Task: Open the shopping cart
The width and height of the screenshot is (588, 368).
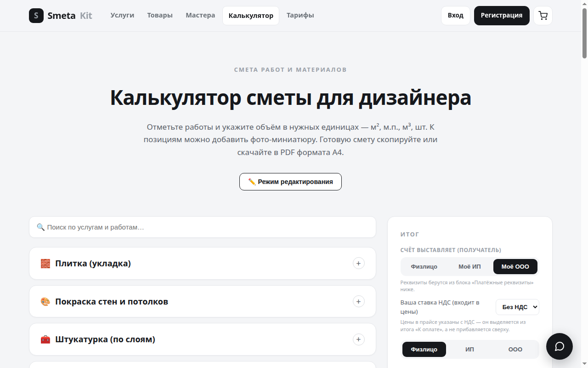Action: coord(543,16)
